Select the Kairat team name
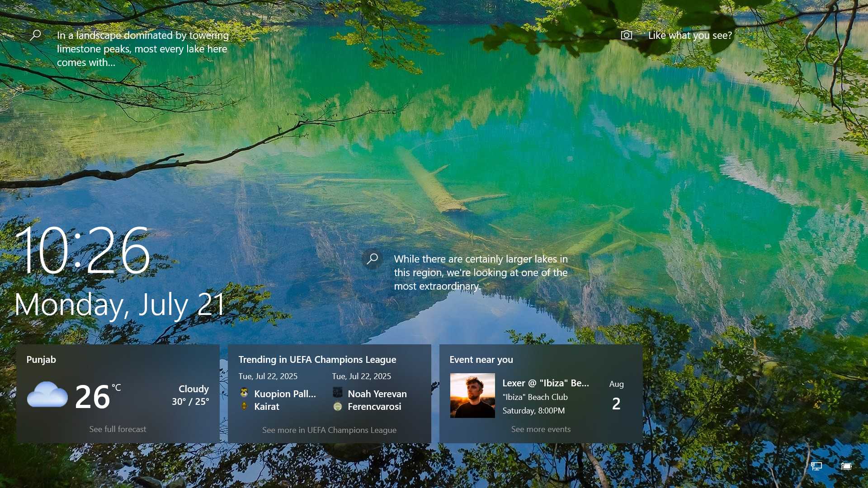 click(267, 407)
